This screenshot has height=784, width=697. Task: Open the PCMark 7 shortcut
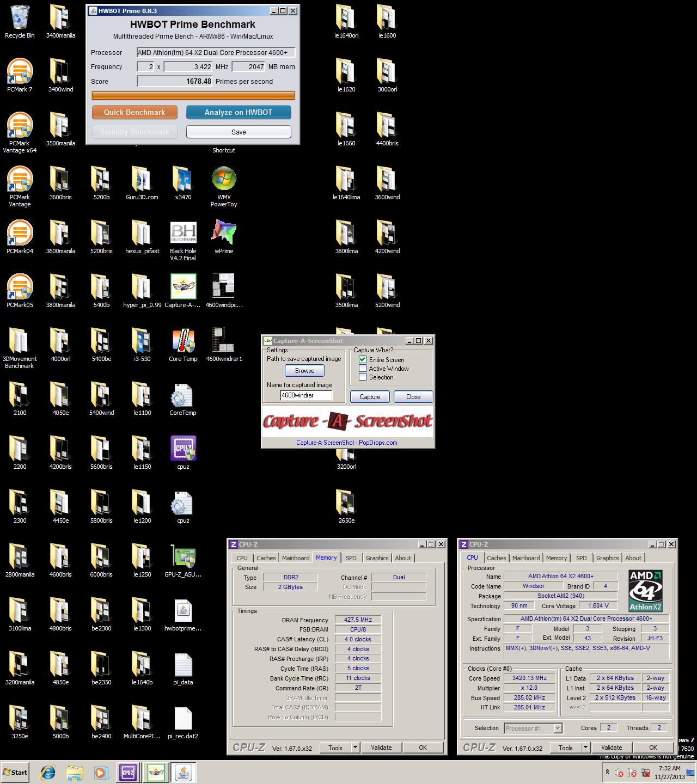[20, 72]
